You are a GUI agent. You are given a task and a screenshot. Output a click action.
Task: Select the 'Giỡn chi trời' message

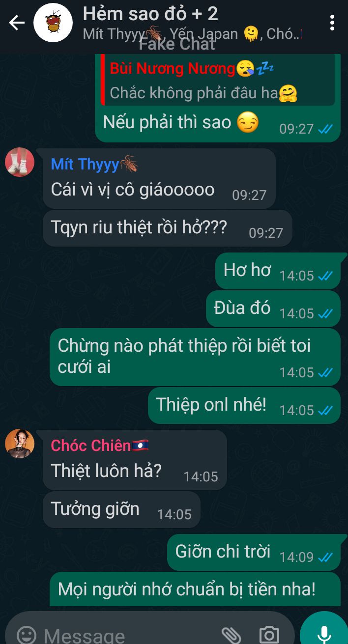pos(254,552)
